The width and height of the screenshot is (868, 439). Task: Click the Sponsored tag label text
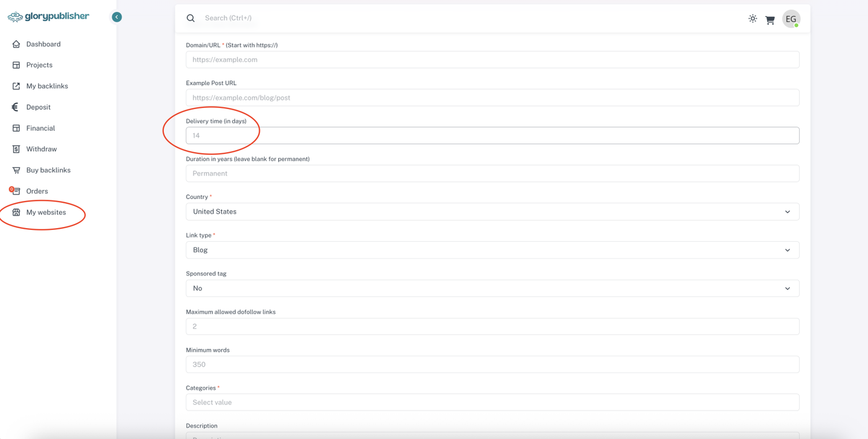tap(206, 273)
